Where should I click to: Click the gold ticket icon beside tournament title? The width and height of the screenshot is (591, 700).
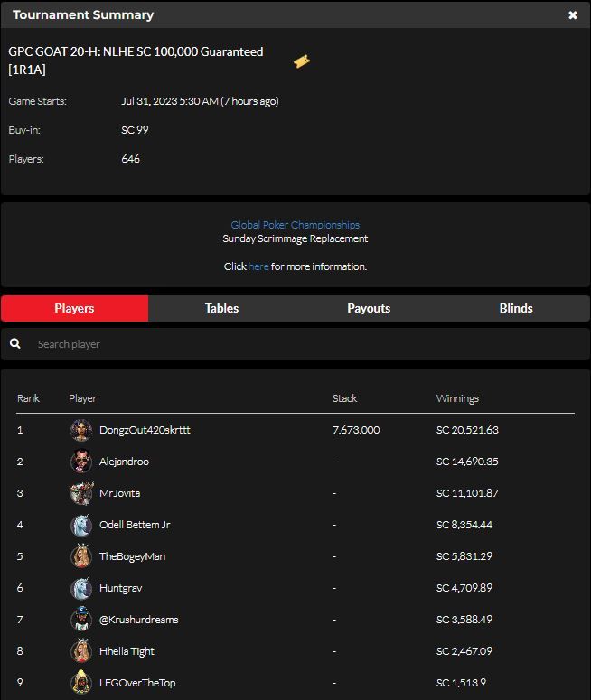(x=302, y=61)
